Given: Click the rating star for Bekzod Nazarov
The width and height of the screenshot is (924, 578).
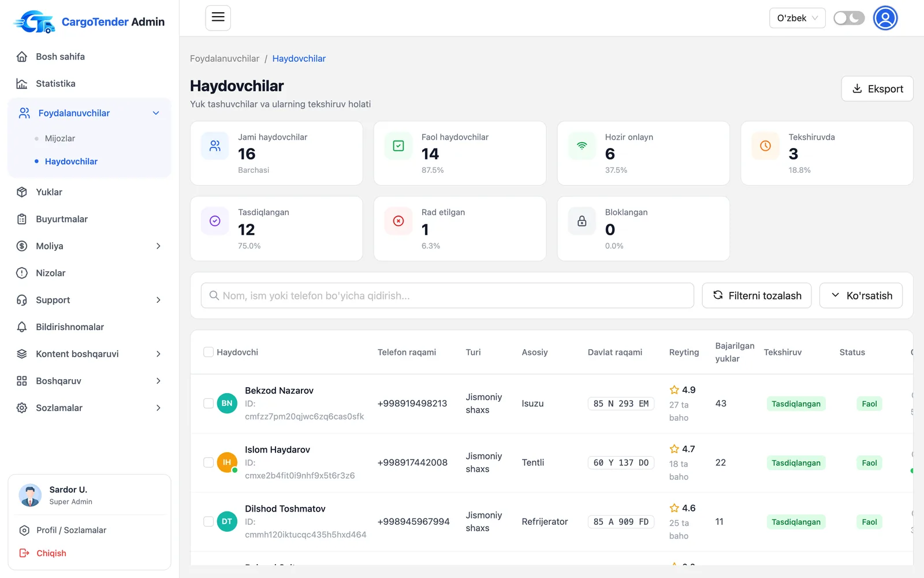Looking at the screenshot, I should pyautogui.click(x=674, y=390).
